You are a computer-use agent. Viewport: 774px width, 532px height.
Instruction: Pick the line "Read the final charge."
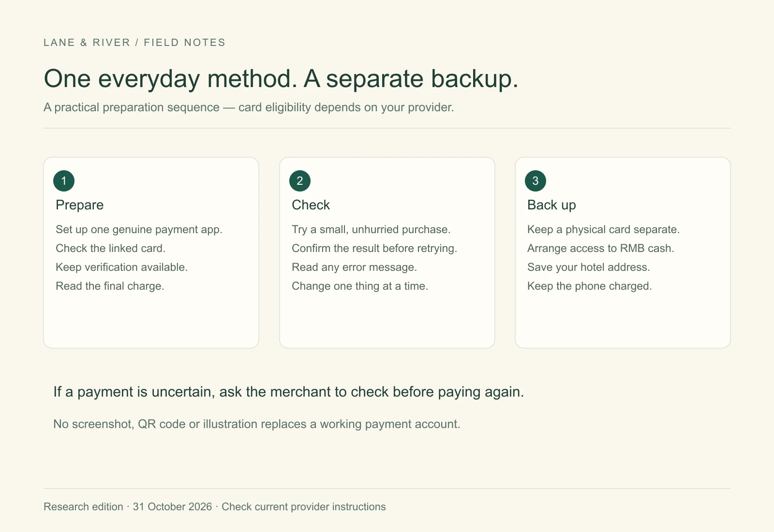tap(110, 286)
